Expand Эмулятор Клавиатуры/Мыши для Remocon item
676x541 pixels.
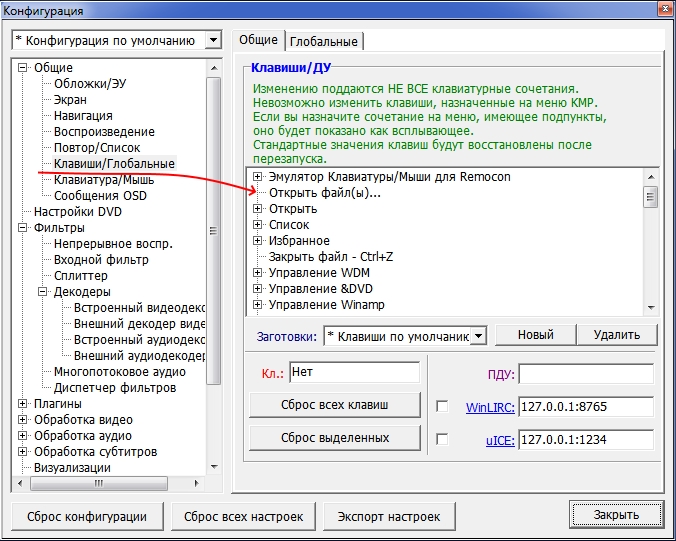tap(258, 177)
